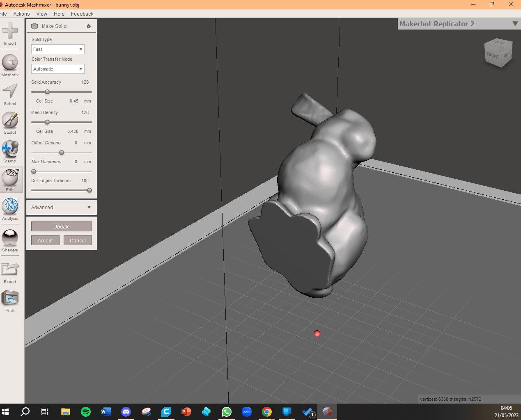Open File Explorer from the taskbar
Screen dimensions: 521x420
66,412
